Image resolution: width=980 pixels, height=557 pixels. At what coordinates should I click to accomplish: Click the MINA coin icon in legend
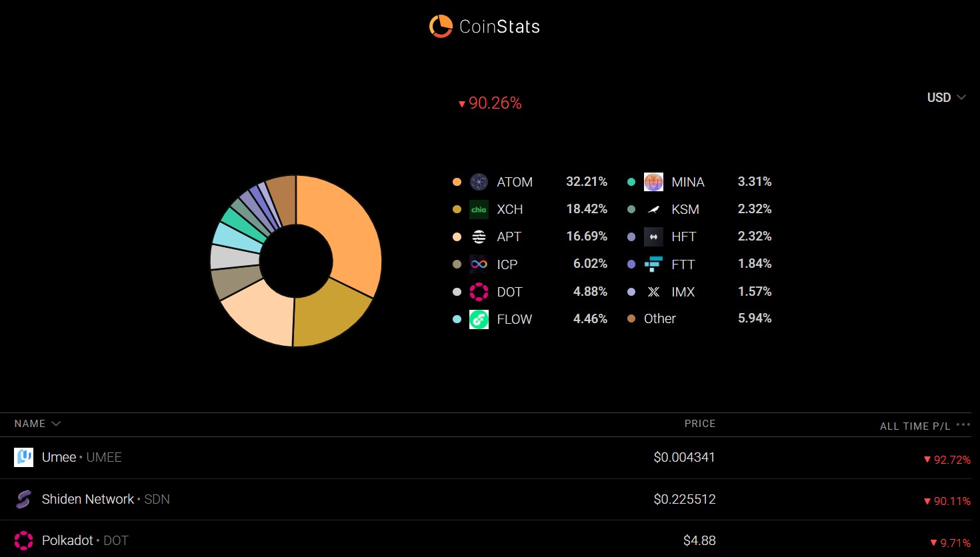coord(653,182)
